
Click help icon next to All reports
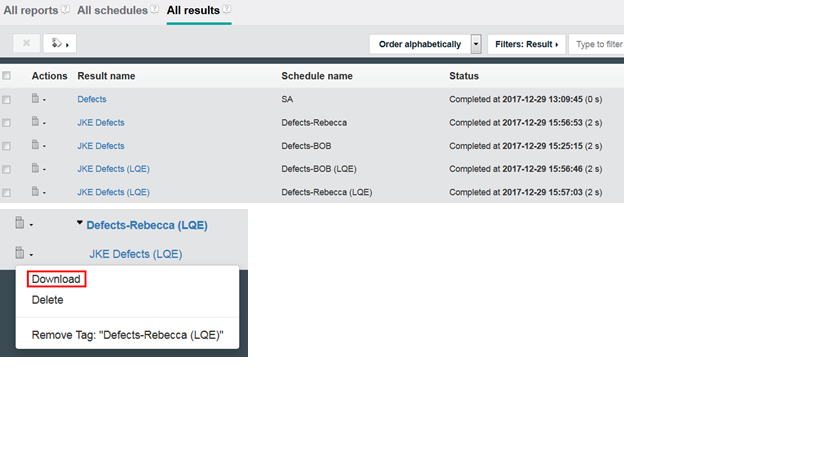(65, 10)
